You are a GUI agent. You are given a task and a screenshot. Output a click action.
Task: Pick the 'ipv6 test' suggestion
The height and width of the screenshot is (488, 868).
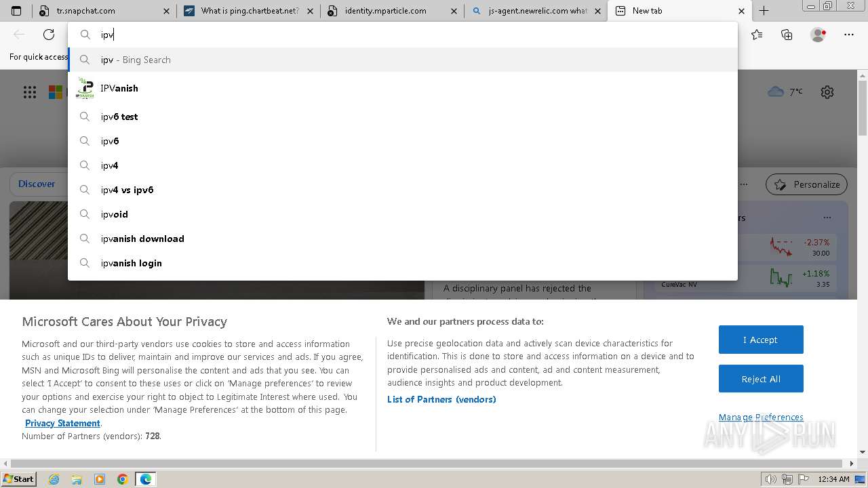[403, 117]
